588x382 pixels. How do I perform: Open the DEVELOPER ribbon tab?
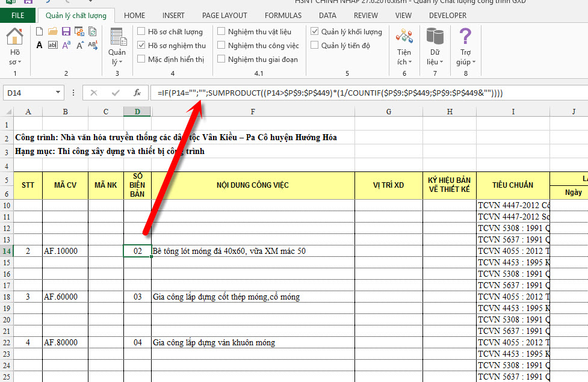[448, 16]
